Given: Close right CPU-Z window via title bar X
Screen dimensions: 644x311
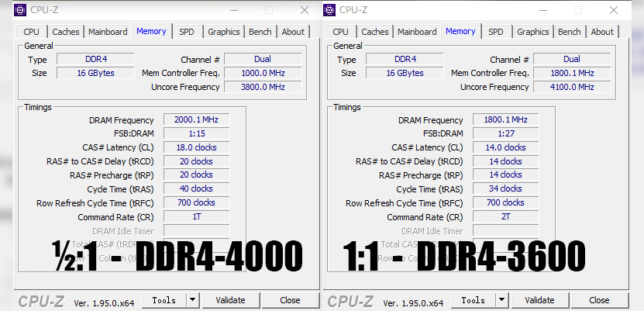Looking at the screenshot, I should click(614, 10).
